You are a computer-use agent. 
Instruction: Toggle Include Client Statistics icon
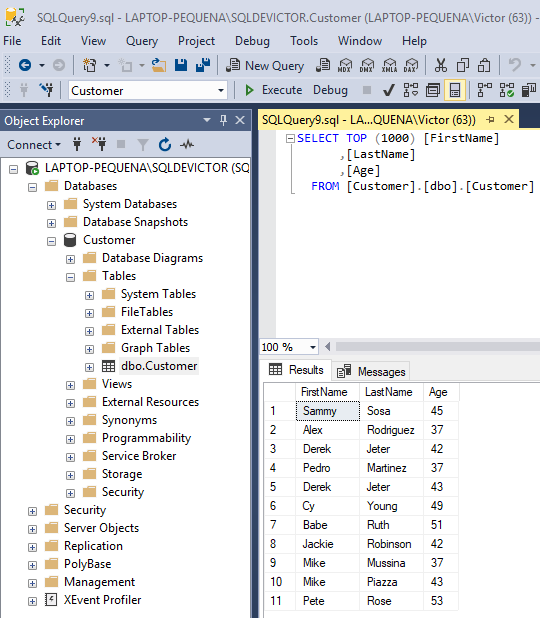pyautogui.click(x=528, y=90)
